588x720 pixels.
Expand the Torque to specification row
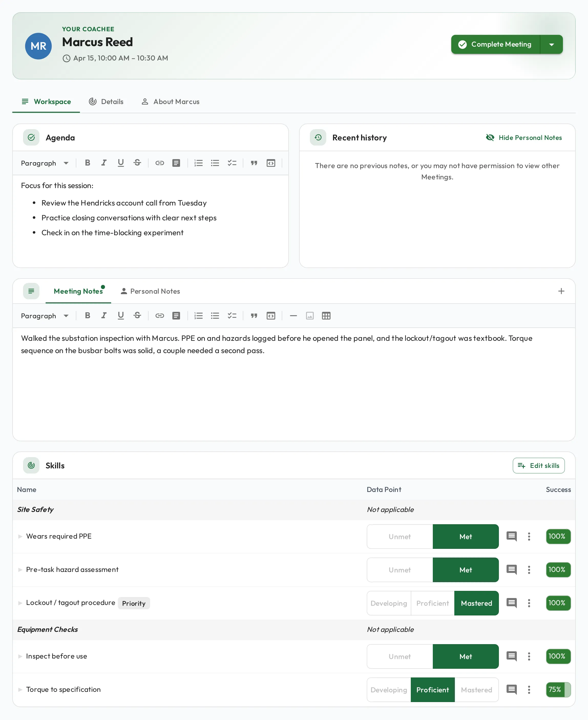coord(20,690)
